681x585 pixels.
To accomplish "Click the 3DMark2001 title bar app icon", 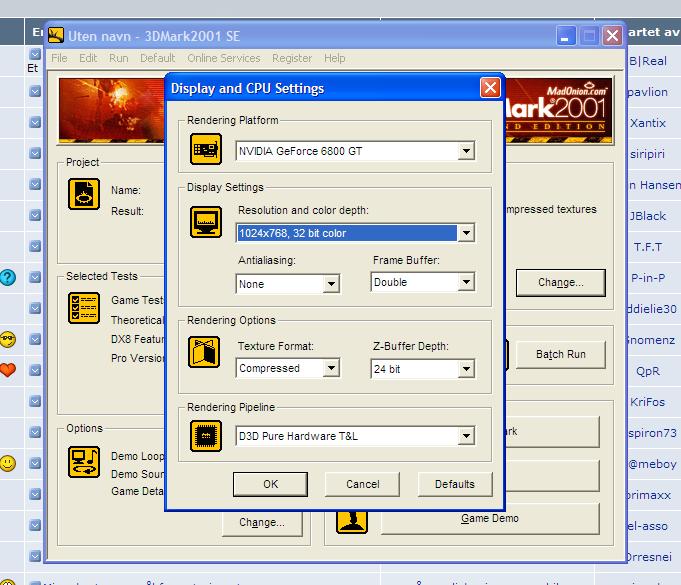I will [x=56, y=35].
